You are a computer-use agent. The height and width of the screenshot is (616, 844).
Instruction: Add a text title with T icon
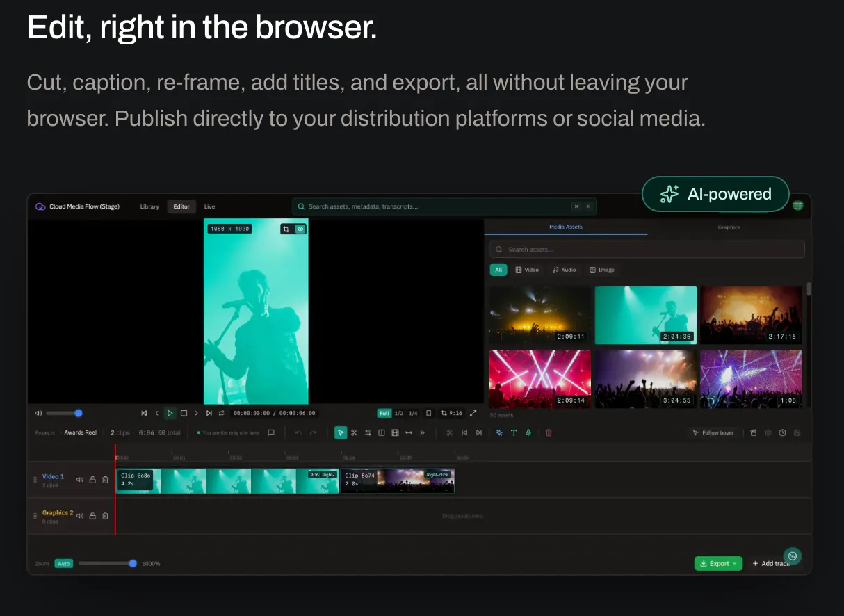[514, 432]
